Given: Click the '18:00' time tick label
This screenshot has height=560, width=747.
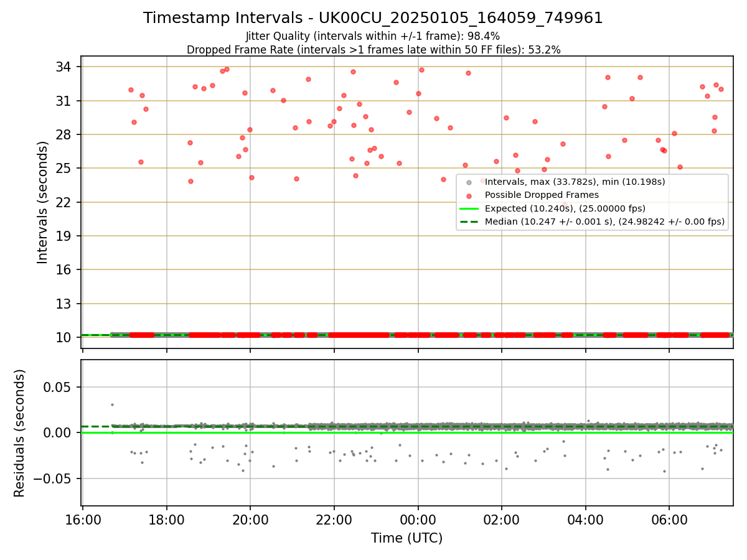Looking at the screenshot, I should point(166,520).
